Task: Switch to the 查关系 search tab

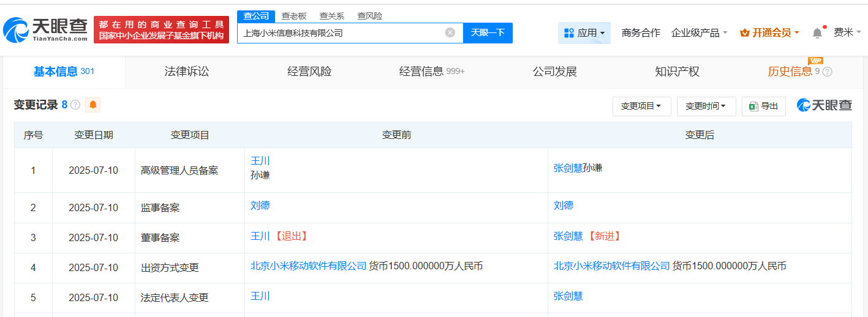Action: [x=332, y=16]
